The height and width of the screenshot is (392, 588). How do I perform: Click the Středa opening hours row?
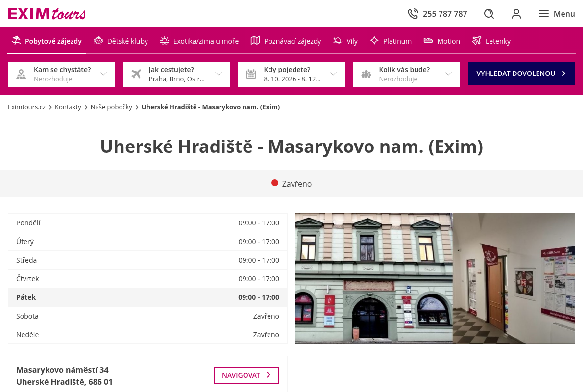147,260
